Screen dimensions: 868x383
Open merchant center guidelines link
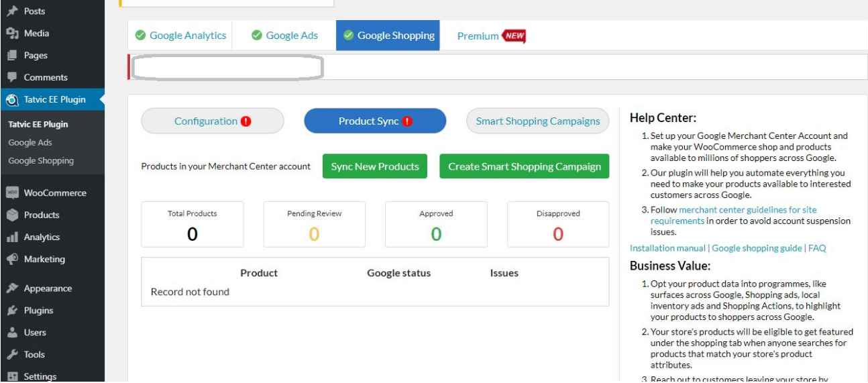[734, 215]
